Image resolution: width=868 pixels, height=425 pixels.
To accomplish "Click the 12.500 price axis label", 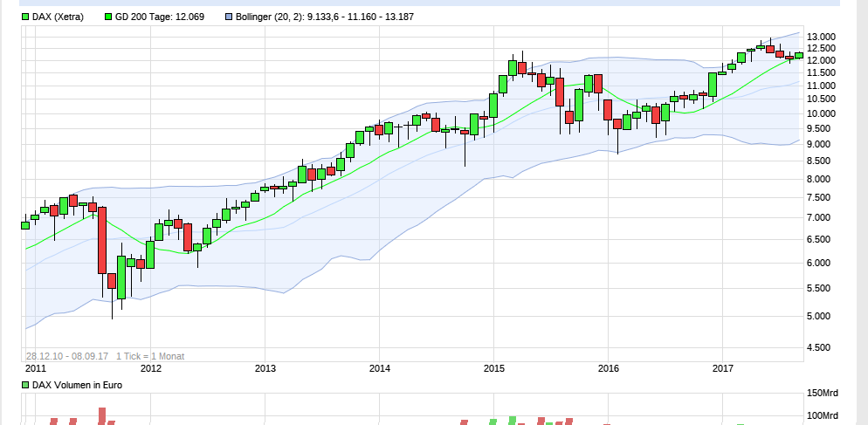I will click(x=821, y=49).
